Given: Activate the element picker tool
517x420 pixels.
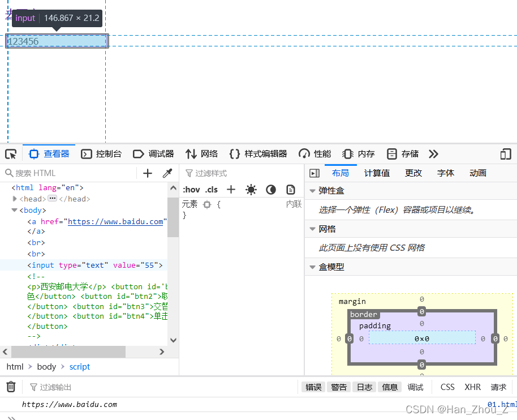Looking at the screenshot, I should point(11,154).
